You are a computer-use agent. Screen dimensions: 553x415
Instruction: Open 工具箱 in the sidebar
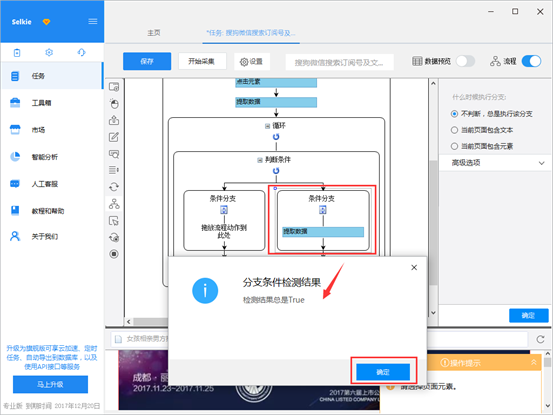click(x=52, y=103)
